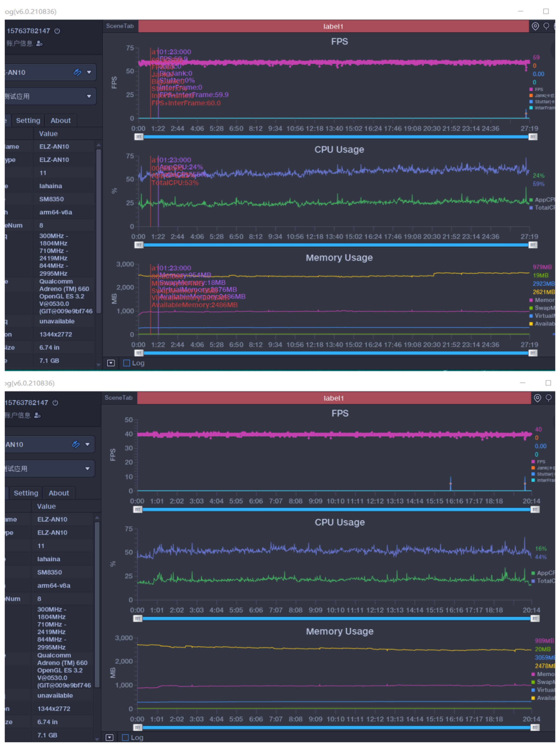This screenshot has width=560, height=747.
Task: Click the location pin icon in top window
Action: [x=535, y=26]
